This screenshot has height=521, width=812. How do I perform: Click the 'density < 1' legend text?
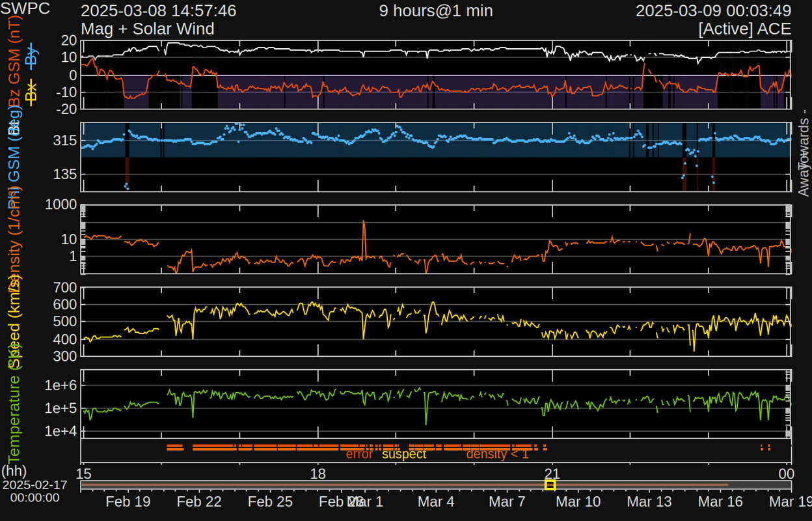point(498,454)
